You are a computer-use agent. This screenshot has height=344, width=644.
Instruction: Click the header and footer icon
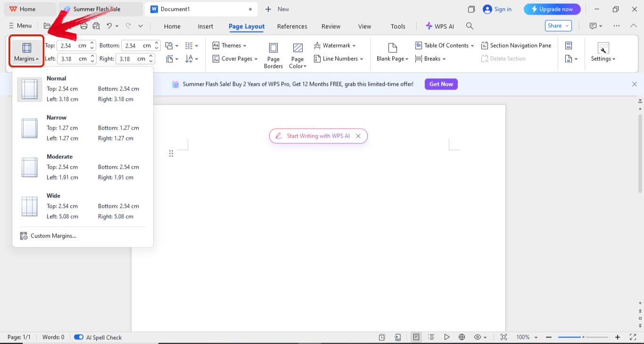click(569, 45)
